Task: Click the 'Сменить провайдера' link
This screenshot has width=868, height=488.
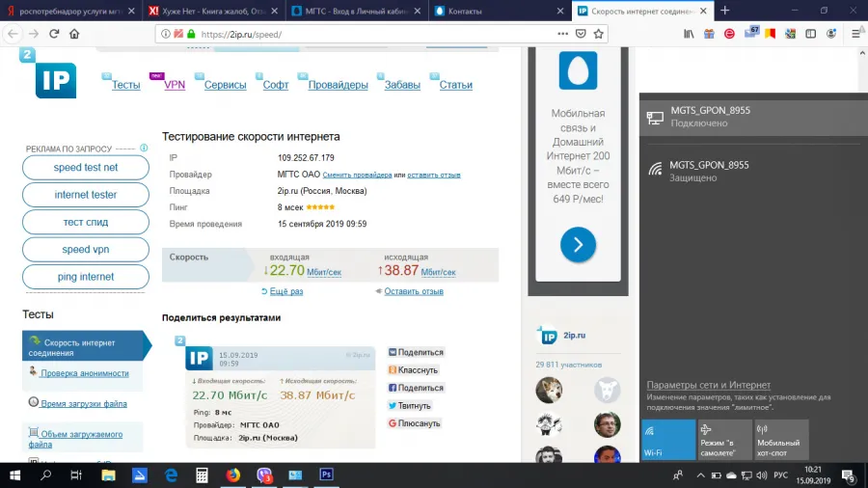Action: click(357, 175)
